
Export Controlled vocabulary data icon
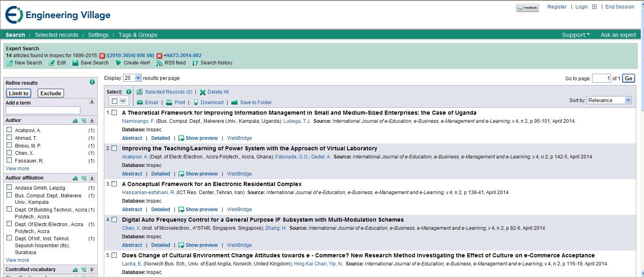(x=84, y=270)
